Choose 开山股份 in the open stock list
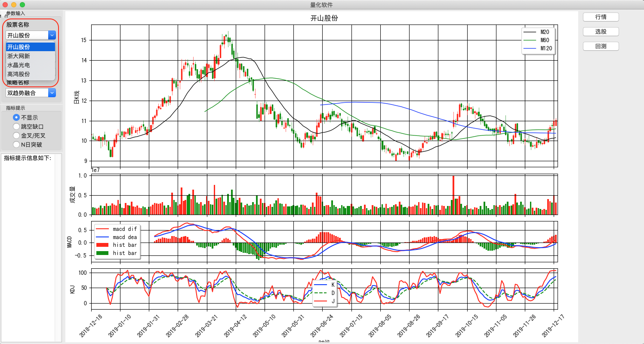The height and width of the screenshot is (344, 644). tap(31, 47)
